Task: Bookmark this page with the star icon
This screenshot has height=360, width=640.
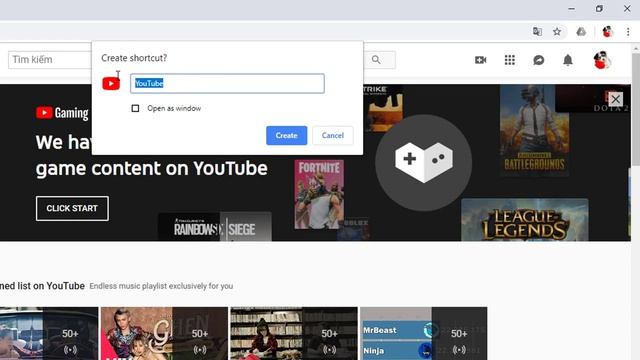Action: click(x=557, y=31)
